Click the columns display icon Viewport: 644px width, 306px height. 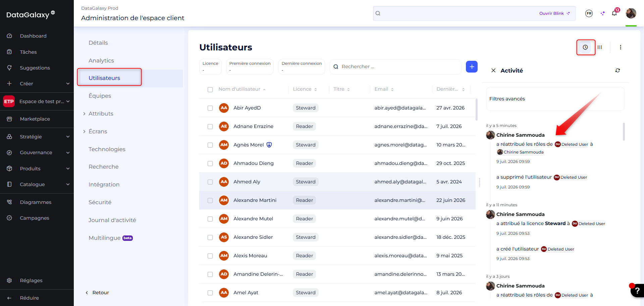[x=600, y=47]
